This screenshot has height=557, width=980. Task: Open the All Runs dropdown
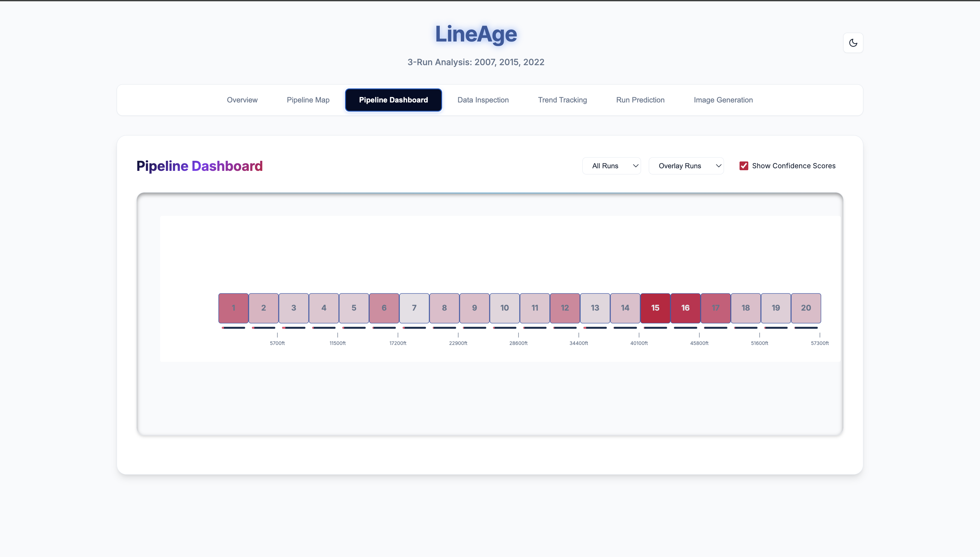[611, 166]
